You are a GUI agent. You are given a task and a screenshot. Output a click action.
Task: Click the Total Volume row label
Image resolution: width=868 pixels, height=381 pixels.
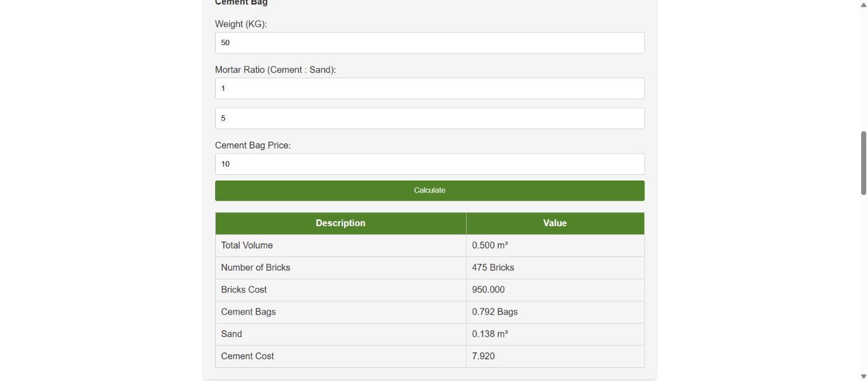coord(247,246)
